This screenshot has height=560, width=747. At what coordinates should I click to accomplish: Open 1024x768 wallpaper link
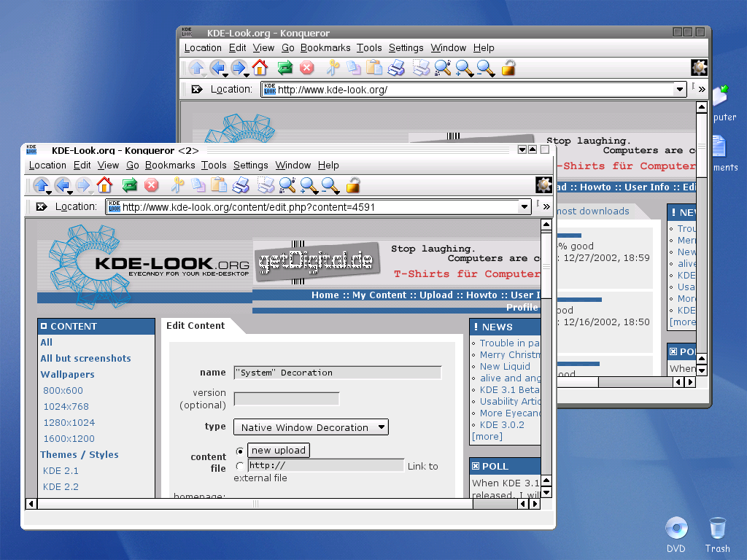pyautogui.click(x=66, y=406)
